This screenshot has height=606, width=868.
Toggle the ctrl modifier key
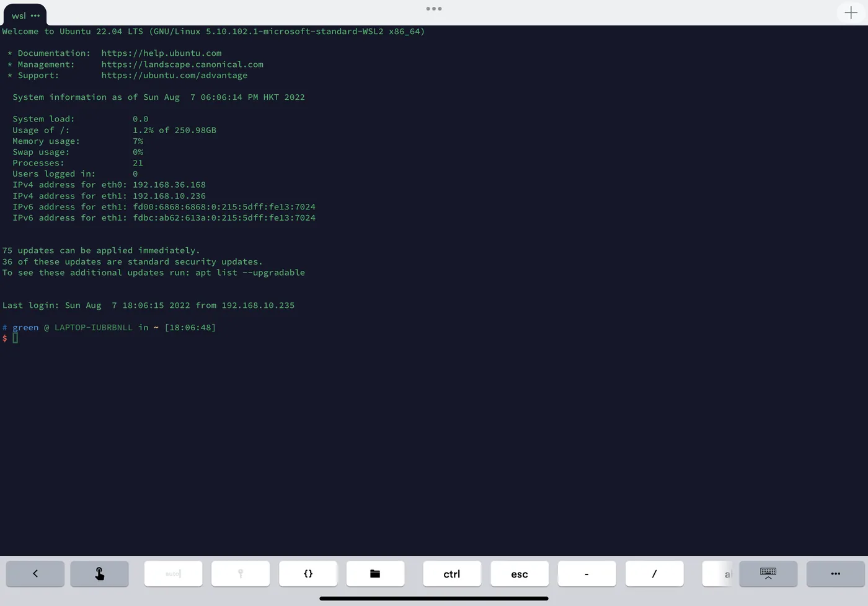coord(452,574)
